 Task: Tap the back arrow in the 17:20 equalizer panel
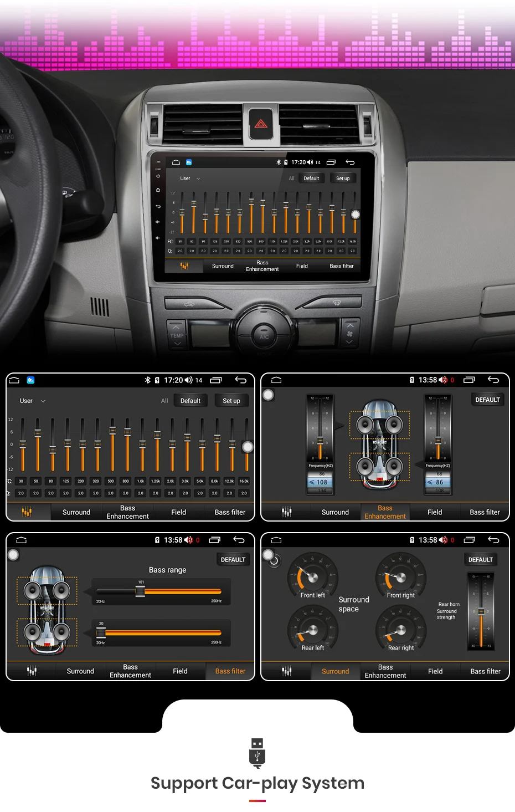(240, 380)
